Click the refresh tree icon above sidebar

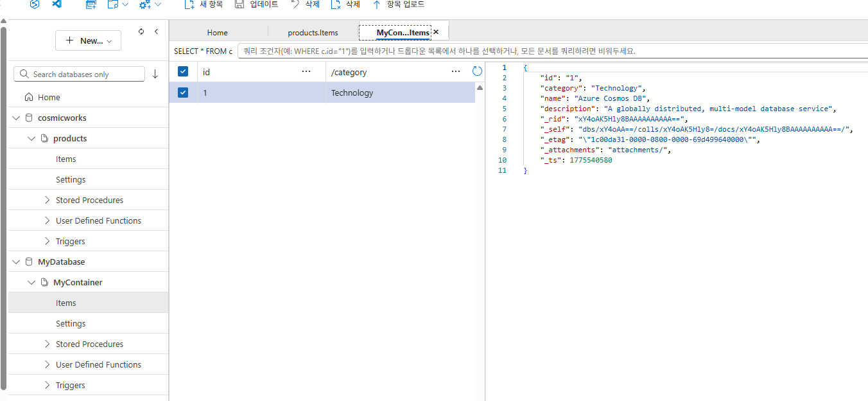[x=142, y=31]
